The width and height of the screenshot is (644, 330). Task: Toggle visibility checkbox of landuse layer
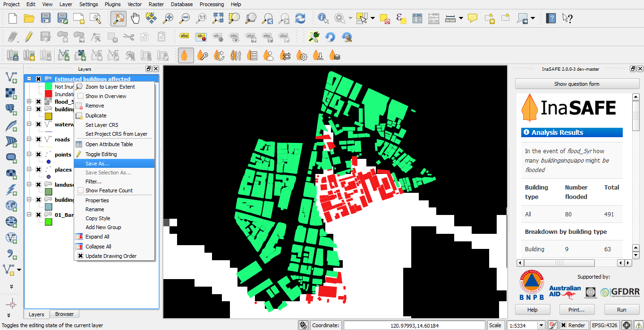(39, 185)
